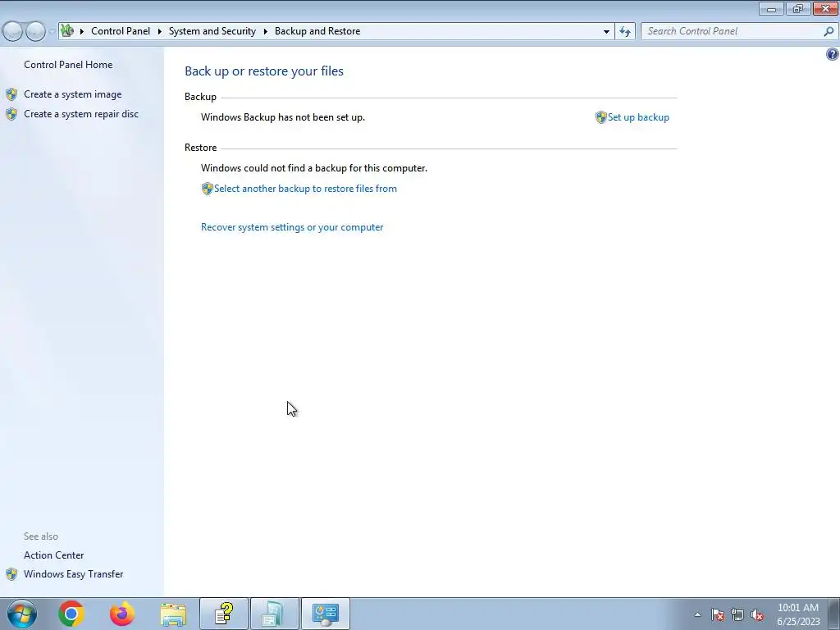Click 'Windows Backup has not been set up.' text
Image resolution: width=840 pixels, height=630 pixels.
click(x=283, y=117)
